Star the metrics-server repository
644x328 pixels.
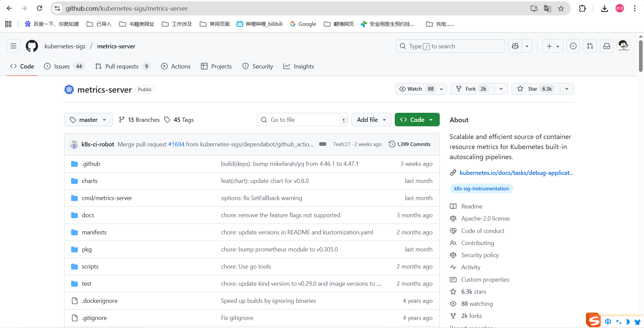click(536, 89)
